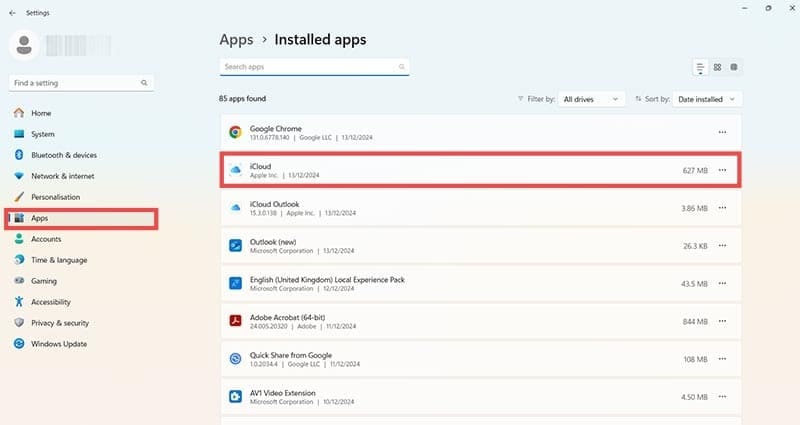Open more options for English Local Experience Pack

(x=722, y=283)
